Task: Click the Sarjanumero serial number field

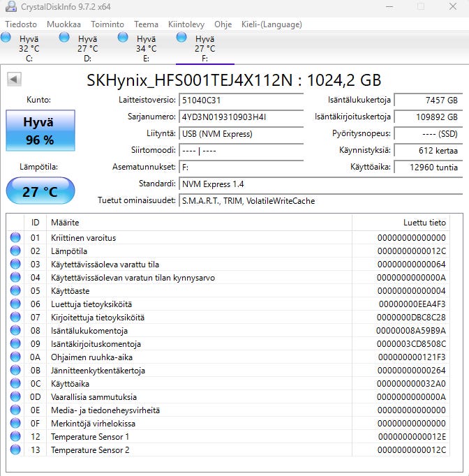Action: click(x=241, y=117)
